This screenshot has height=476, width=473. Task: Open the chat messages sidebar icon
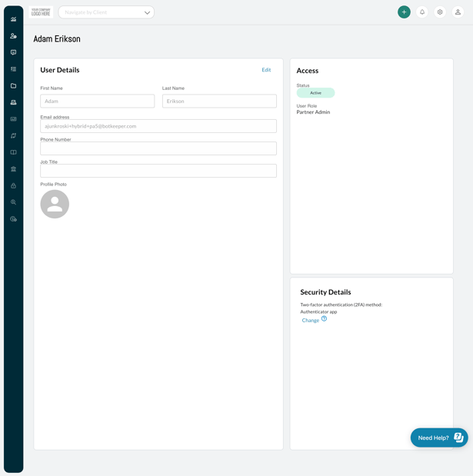tap(13, 52)
